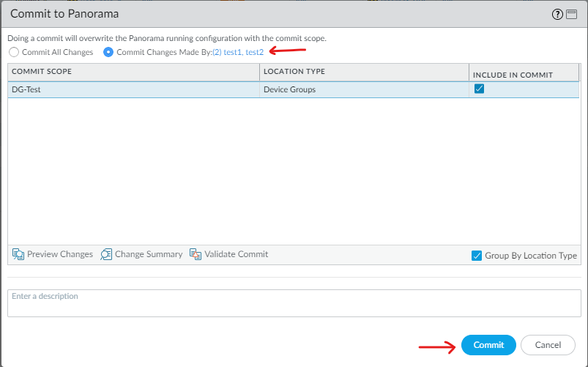Image resolution: width=588 pixels, height=367 pixels.
Task: Select Commit Changes Made By radio option
Action: point(108,52)
